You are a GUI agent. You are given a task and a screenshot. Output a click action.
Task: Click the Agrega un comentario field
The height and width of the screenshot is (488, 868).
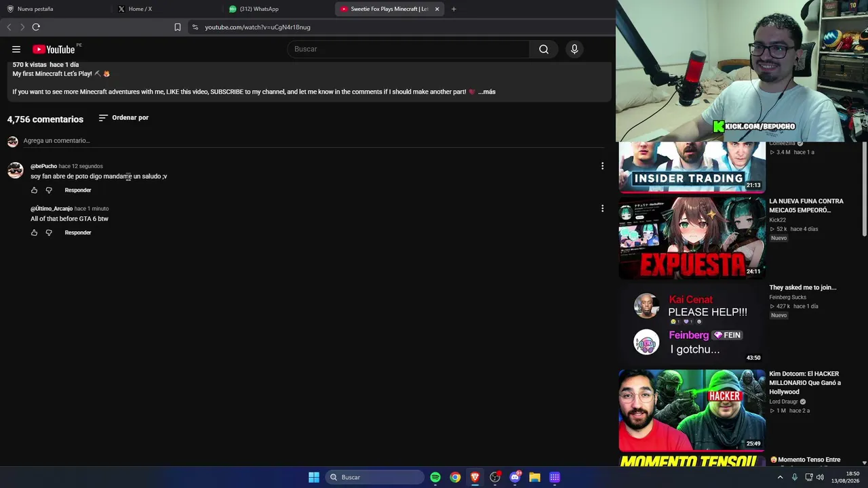point(313,141)
